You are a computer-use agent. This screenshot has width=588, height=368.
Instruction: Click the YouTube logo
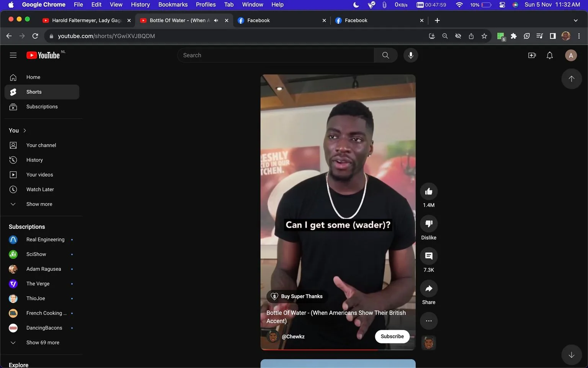point(43,55)
